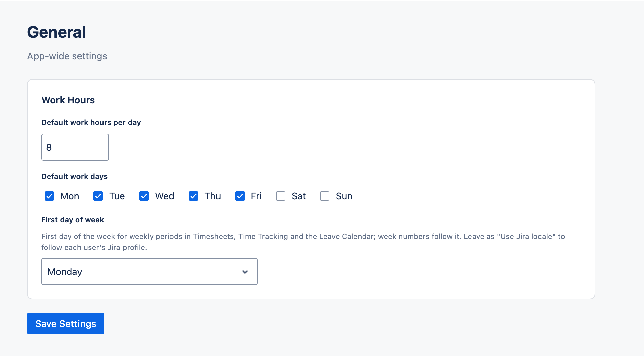Image resolution: width=644 pixels, height=356 pixels.
Task: Uncheck the Fri work day checkbox
Action: [x=240, y=196]
